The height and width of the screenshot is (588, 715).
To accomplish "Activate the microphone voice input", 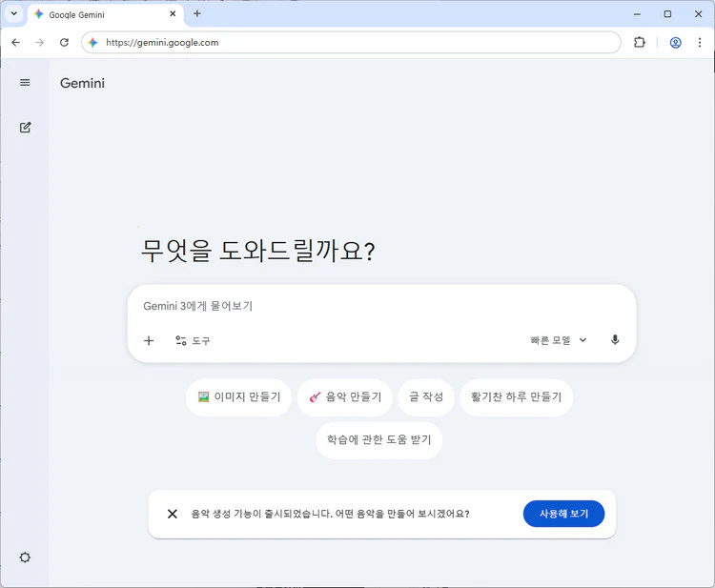I will (x=615, y=340).
